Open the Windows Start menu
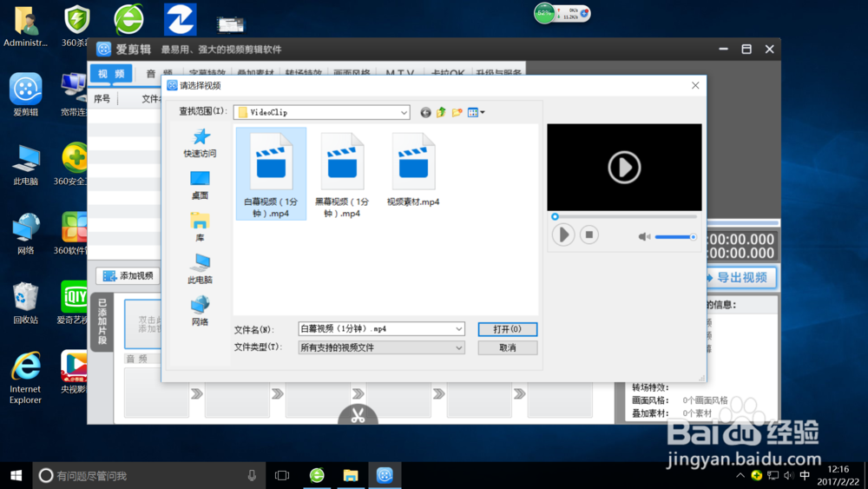The height and width of the screenshot is (489, 868). coord(16,476)
